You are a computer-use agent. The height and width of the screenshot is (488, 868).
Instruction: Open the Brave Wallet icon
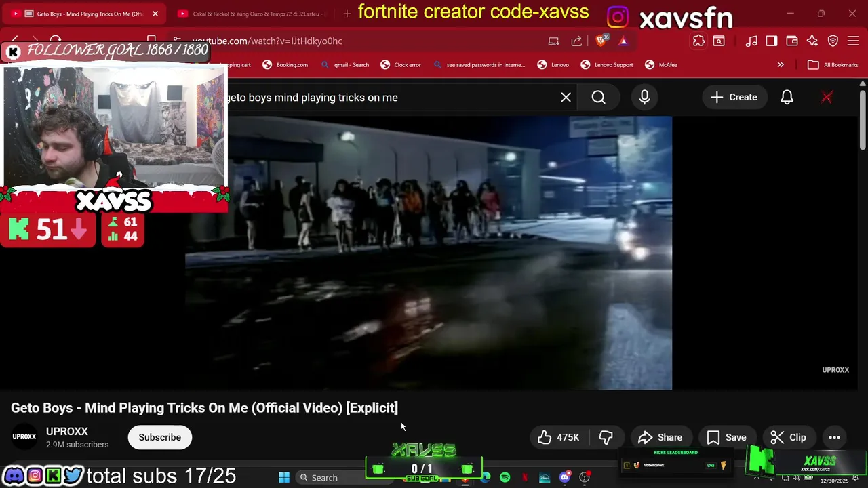792,41
